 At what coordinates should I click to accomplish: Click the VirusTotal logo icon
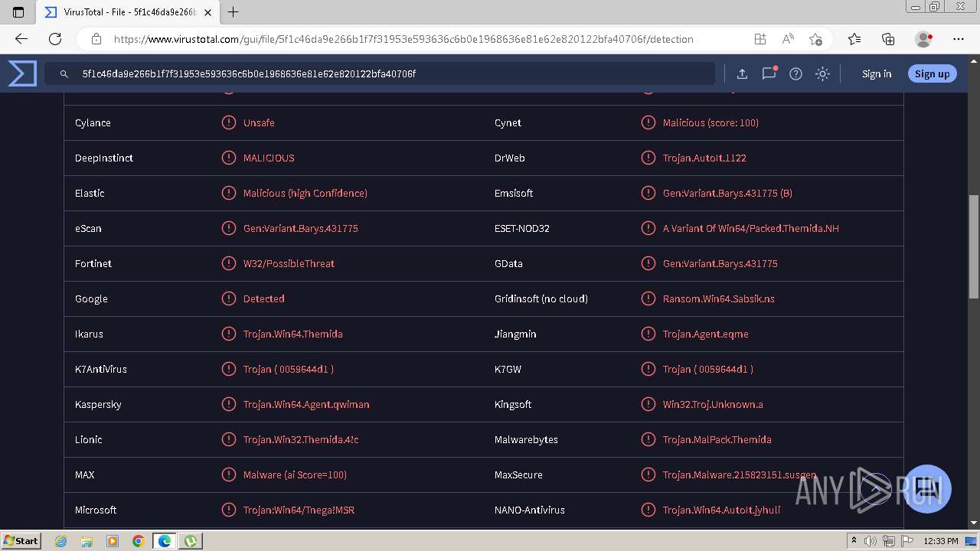(x=22, y=73)
